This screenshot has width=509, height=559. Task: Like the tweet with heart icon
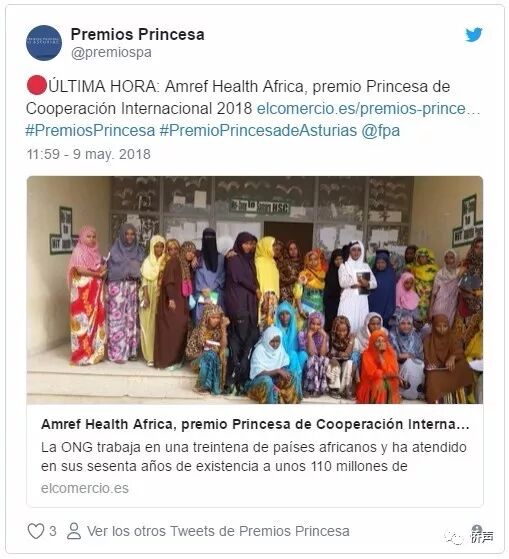[36, 531]
